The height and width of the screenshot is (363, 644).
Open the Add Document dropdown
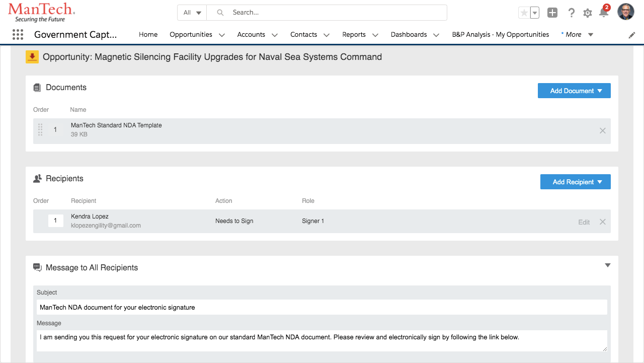(x=574, y=91)
